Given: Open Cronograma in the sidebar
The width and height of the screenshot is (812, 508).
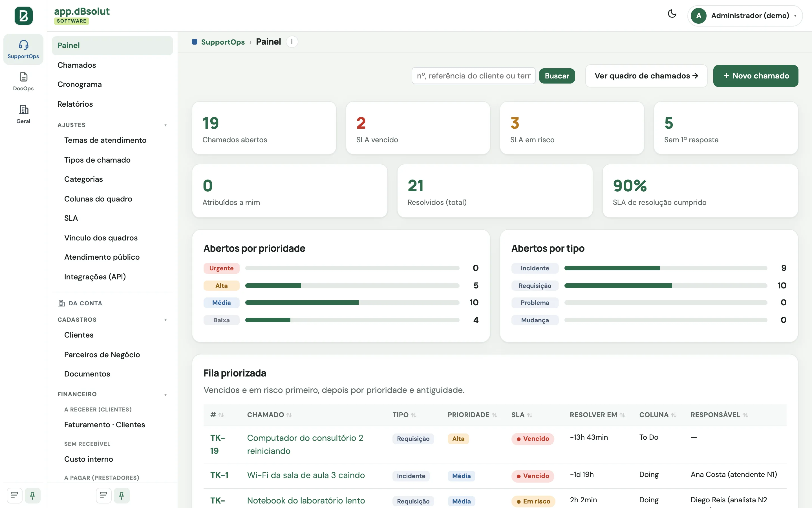Looking at the screenshot, I should click(112, 84).
